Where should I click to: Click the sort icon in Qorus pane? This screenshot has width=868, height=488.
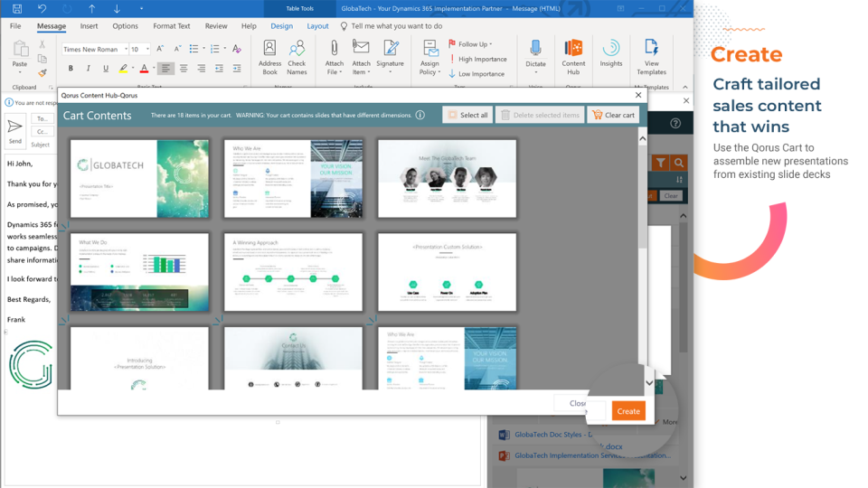click(x=679, y=180)
